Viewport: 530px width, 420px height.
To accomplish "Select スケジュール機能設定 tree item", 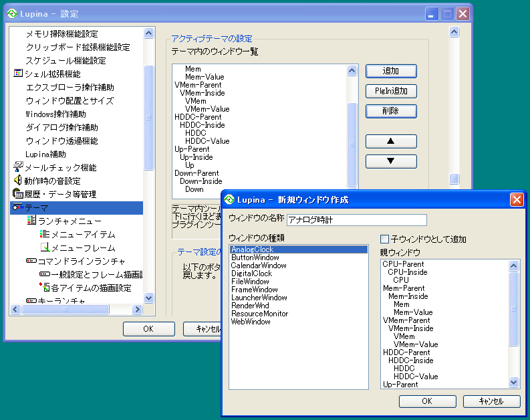I will coord(65,61).
